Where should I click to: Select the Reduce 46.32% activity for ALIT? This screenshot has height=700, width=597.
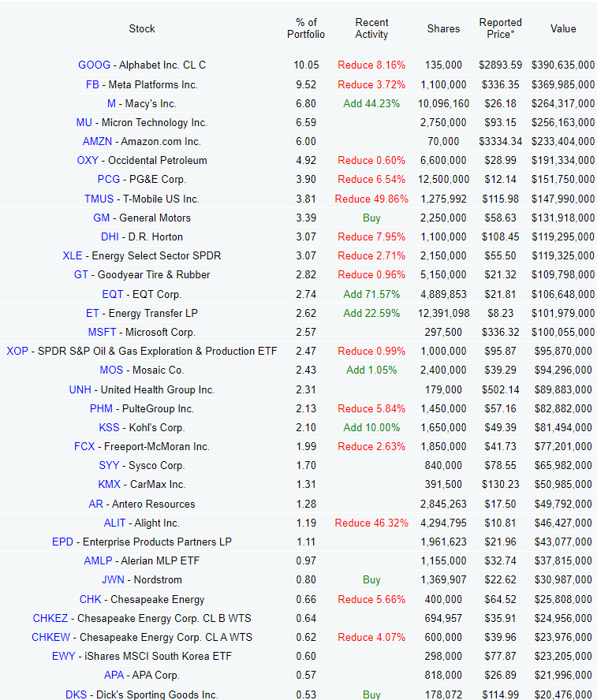click(x=371, y=523)
